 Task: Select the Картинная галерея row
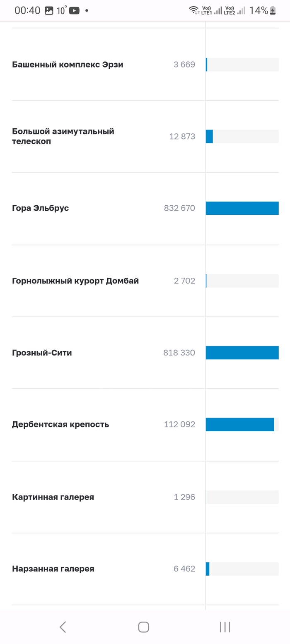pyautogui.click(x=53, y=497)
